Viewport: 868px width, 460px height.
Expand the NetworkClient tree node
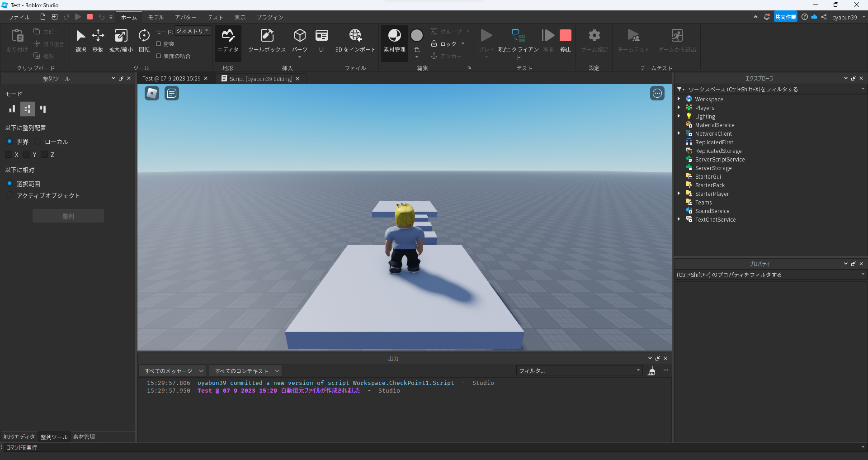coord(679,133)
